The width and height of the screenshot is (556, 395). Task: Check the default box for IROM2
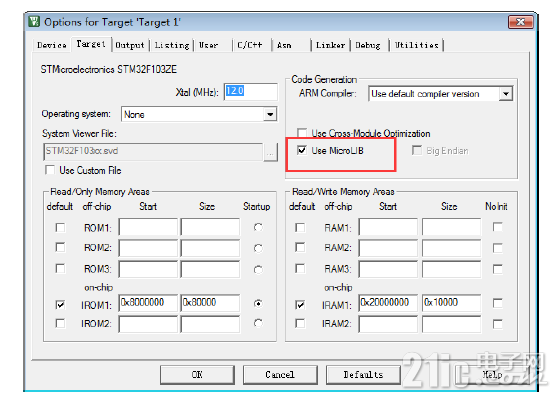point(60,323)
